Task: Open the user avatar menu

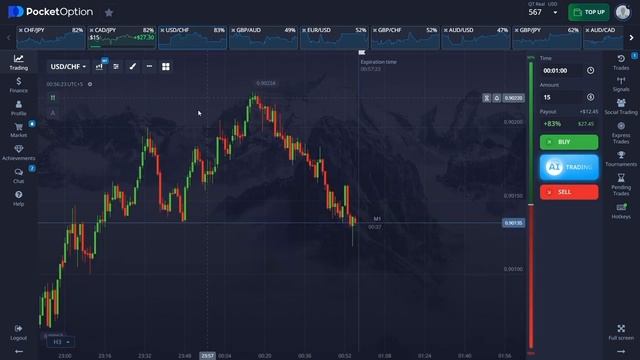Action: [x=623, y=12]
